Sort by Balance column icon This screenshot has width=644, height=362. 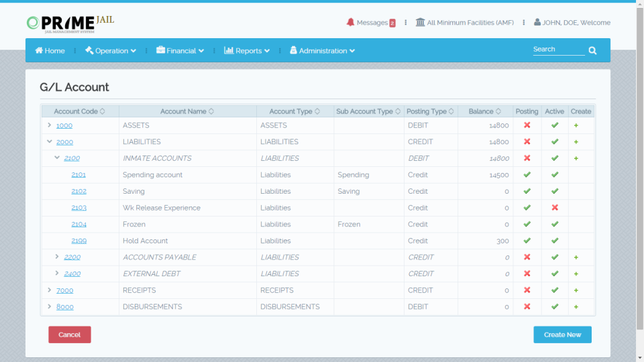498,111
